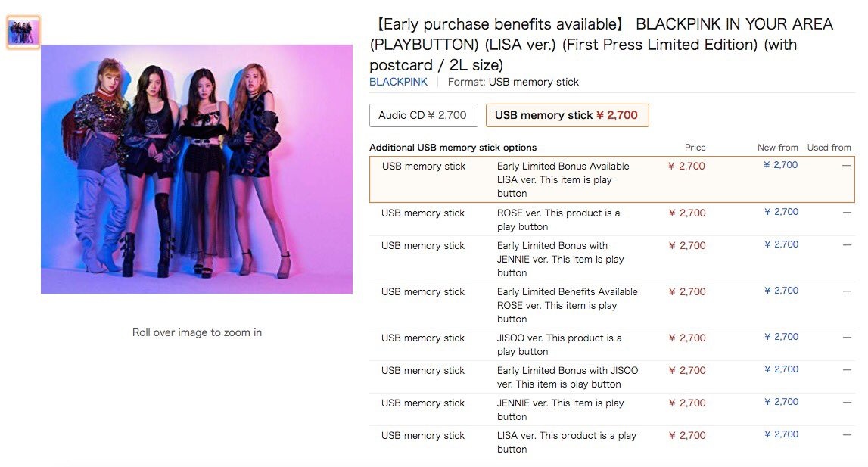Open New from ¥ 2,700 for LISA early bonus

pos(780,165)
